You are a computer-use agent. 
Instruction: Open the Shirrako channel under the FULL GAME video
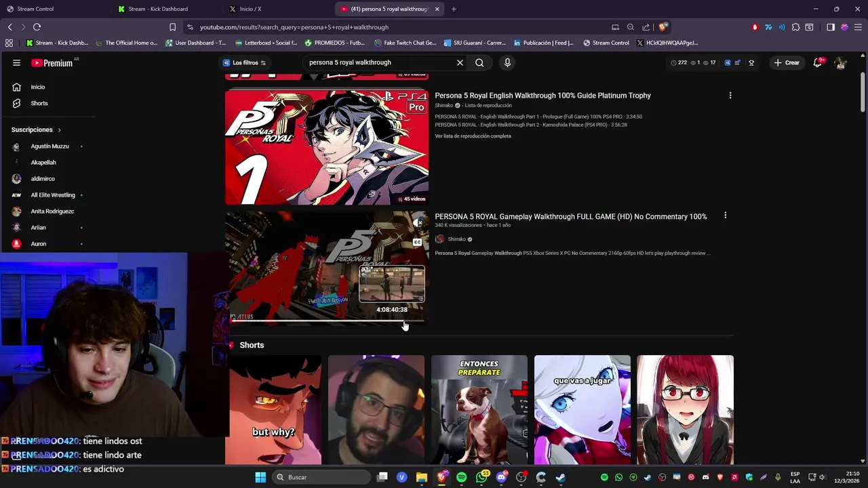click(x=456, y=239)
